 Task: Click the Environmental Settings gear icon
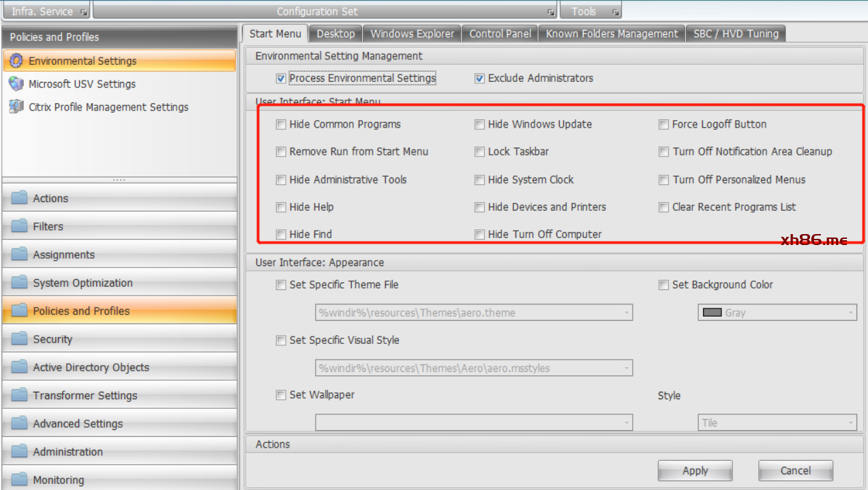coord(16,61)
